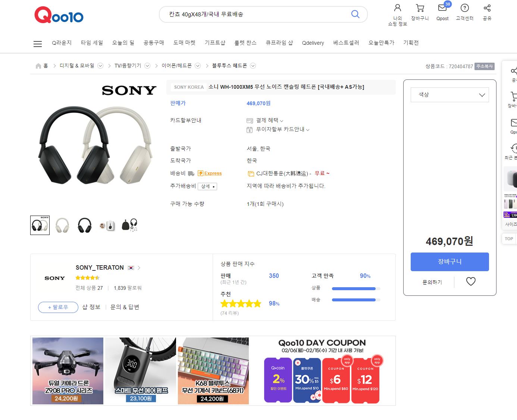Click sidebar Qpost mail icon
This screenshot has height=420, width=517.
(x=514, y=122)
